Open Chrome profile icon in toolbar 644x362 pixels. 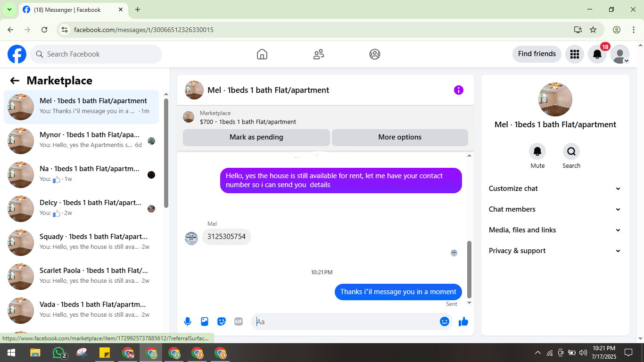[x=617, y=30]
